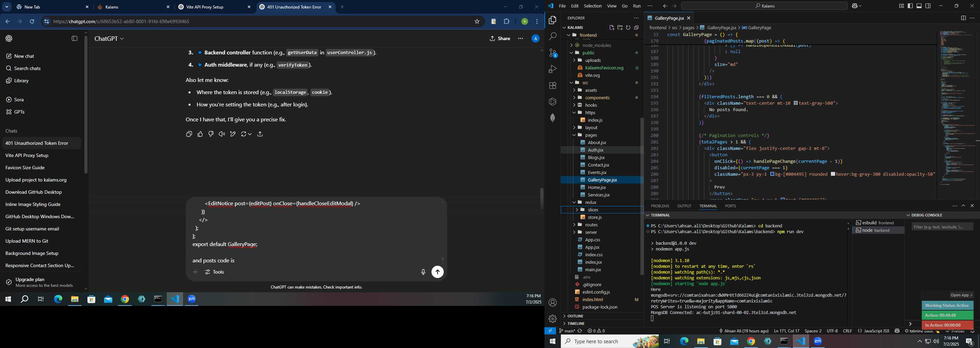Select the esbuild frontend terminal
Image resolution: width=980 pixels, height=348 pixels.
(878, 223)
